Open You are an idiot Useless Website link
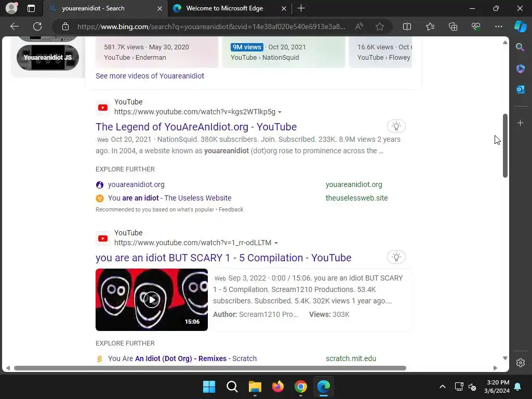The image size is (532, 399). pyautogui.click(x=170, y=198)
